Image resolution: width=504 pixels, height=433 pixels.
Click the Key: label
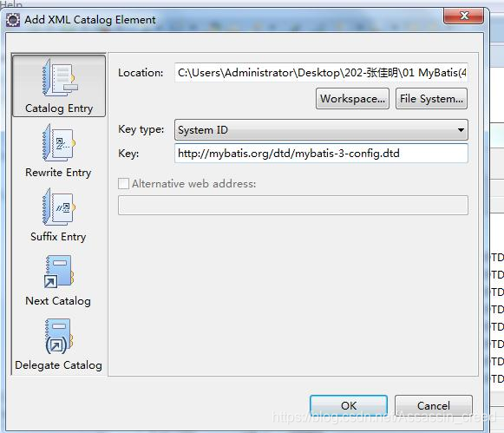tap(128, 154)
